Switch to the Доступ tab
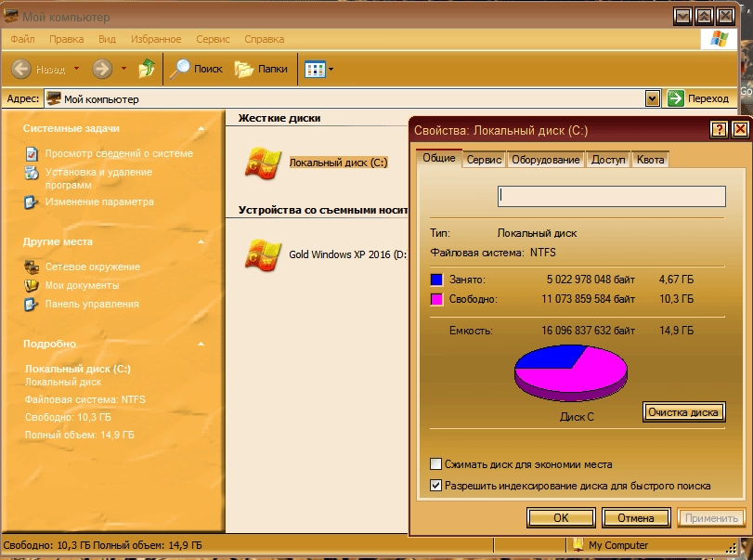 click(x=608, y=160)
